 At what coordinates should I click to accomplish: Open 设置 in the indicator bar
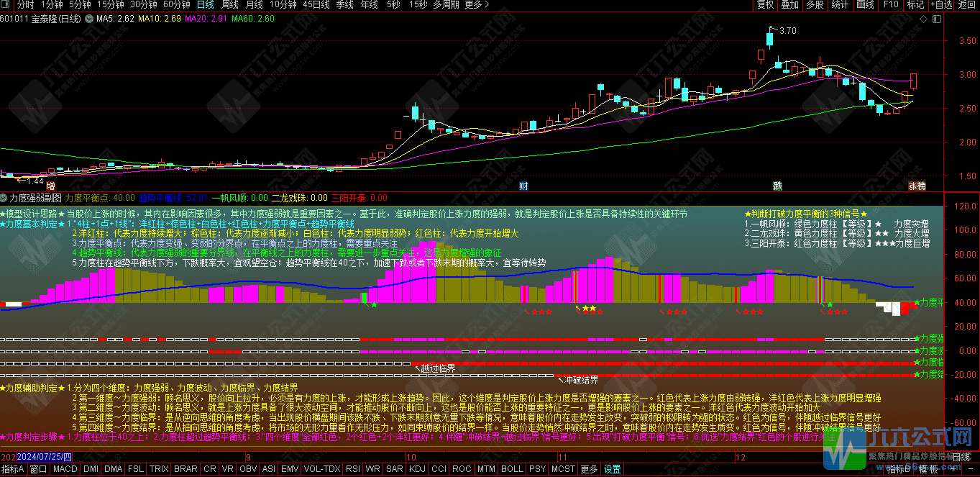click(x=612, y=469)
